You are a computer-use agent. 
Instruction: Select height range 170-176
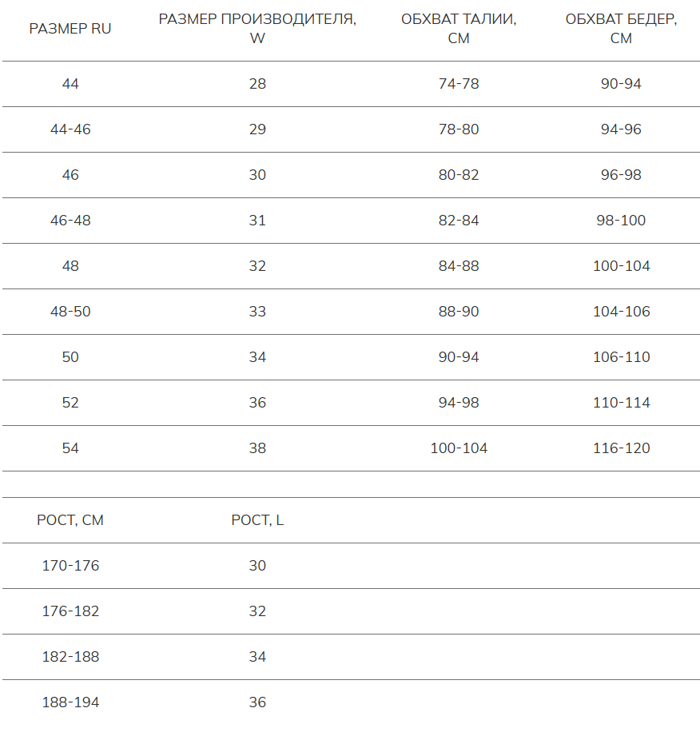click(70, 566)
